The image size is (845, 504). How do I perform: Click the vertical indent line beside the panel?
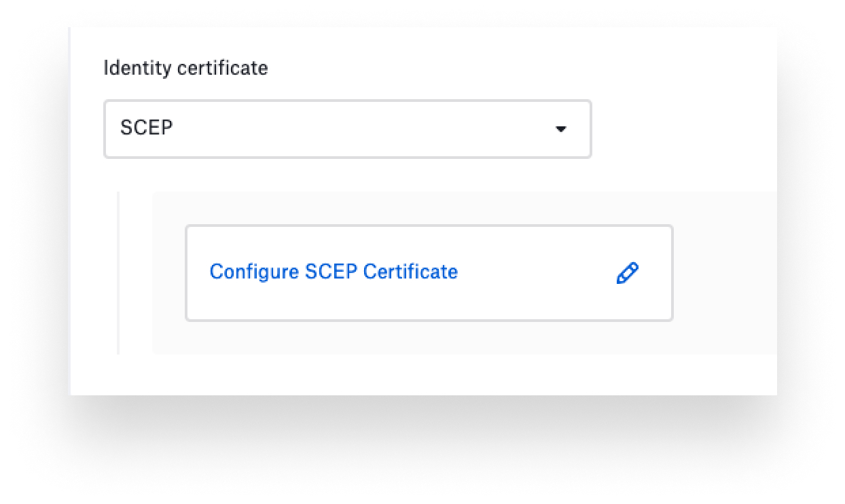click(x=118, y=272)
